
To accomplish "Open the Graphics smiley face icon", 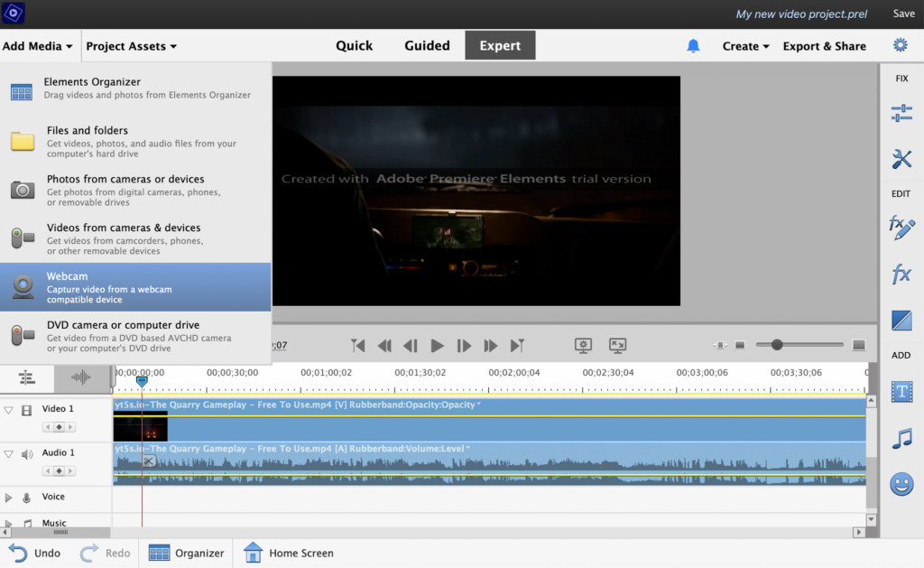I will tap(901, 484).
